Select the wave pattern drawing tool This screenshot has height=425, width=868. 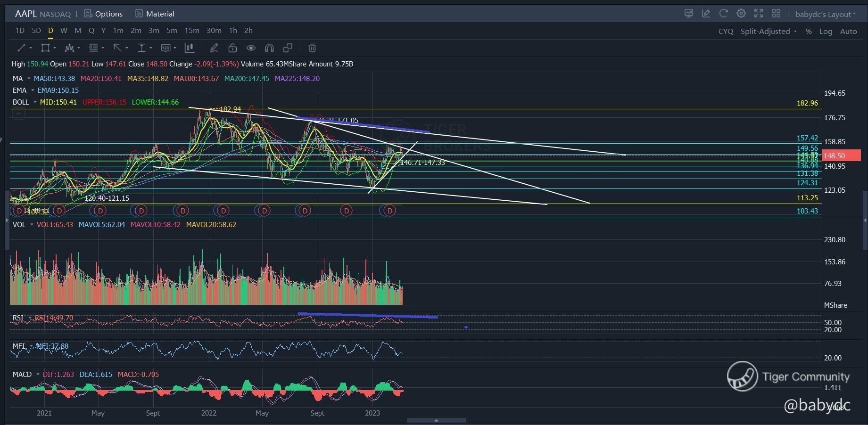pyautogui.click(x=69, y=48)
